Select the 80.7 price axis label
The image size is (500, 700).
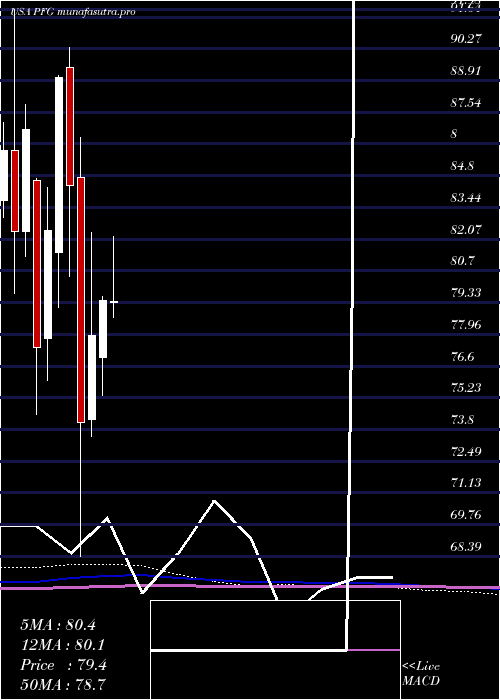(x=462, y=261)
